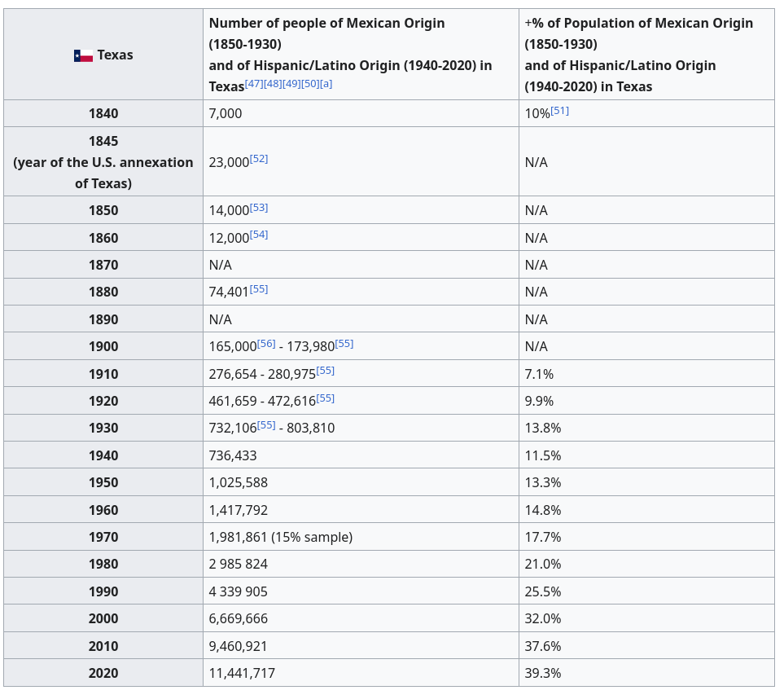Click the 6,669,666 population value
Image resolution: width=784 pixels, height=699 pixels.
(x=239, y=618)
